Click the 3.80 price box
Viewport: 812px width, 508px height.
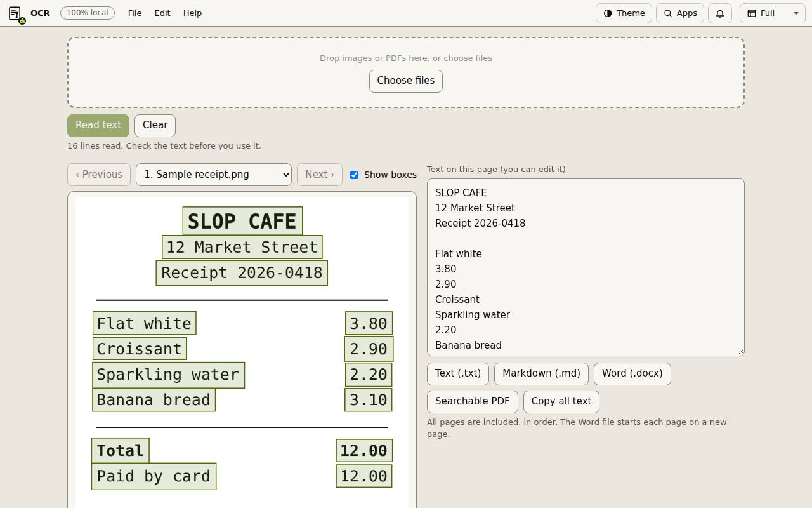[x=369, y=323]
